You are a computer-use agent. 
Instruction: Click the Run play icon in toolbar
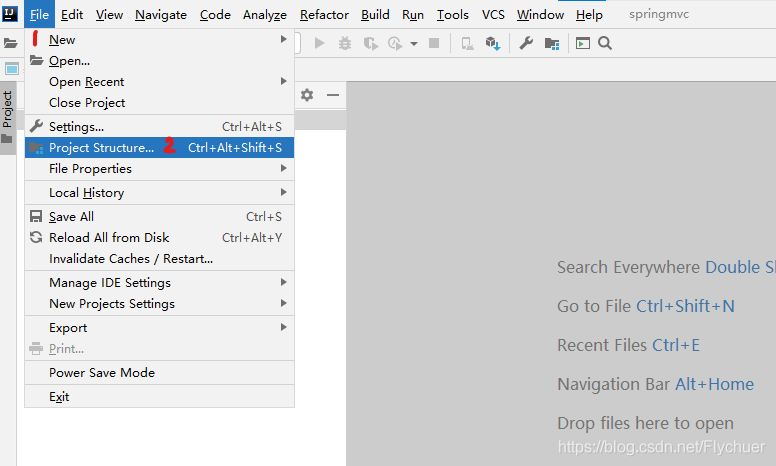click(x=320, y=44)
